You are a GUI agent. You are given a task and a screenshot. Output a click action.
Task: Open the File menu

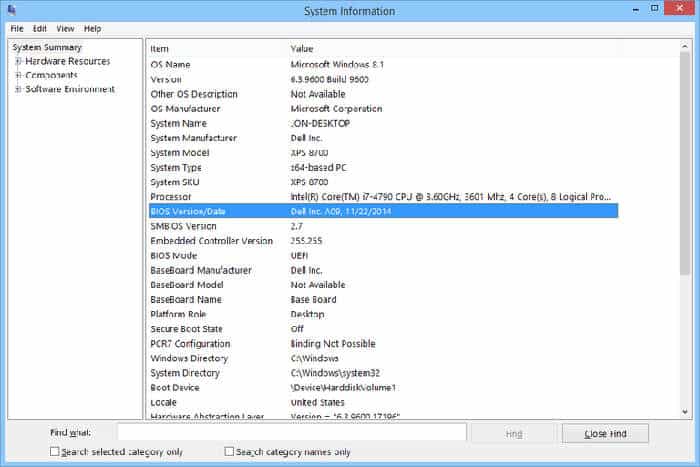(x=16, y=29)
